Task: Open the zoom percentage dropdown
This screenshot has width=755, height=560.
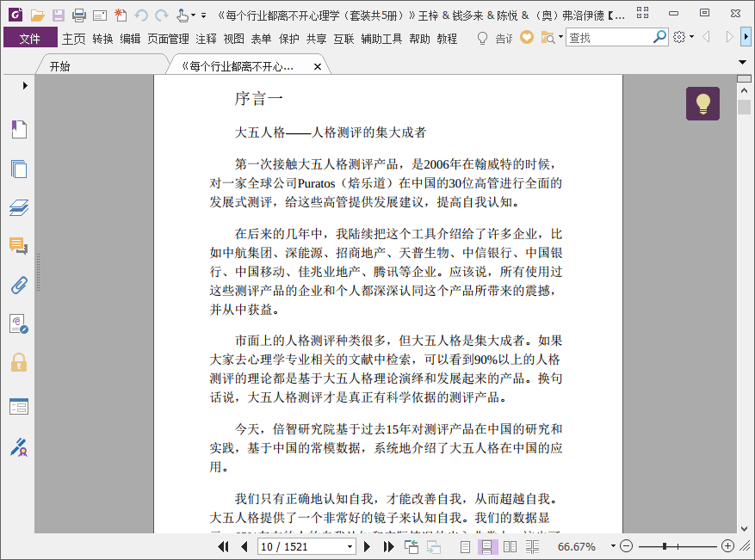Action: 613,546
